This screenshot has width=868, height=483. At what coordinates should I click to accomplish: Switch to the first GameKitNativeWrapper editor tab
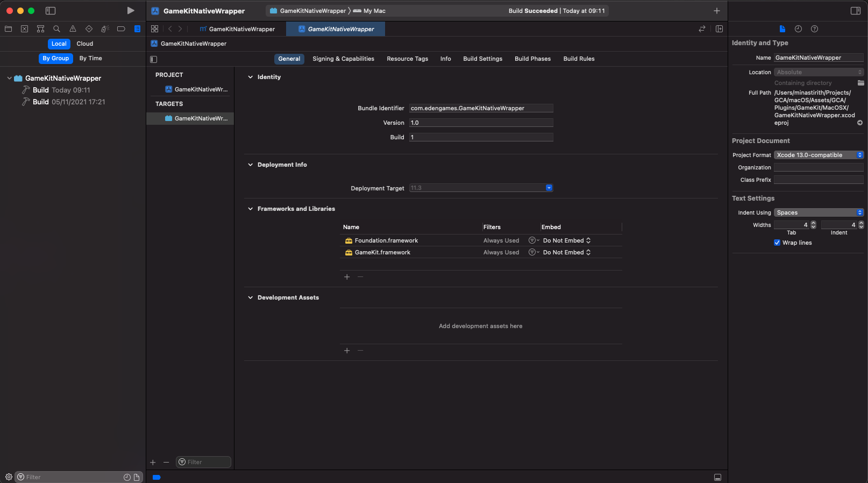pyautogui.click(x=237, y=29)
